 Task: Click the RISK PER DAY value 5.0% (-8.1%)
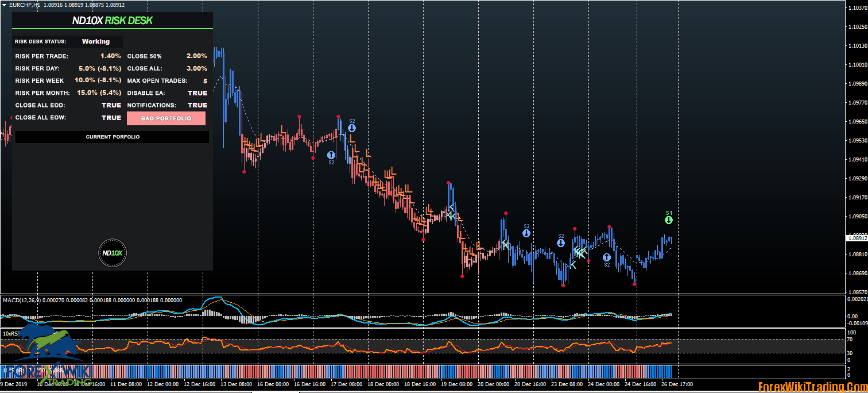point(100,68)
